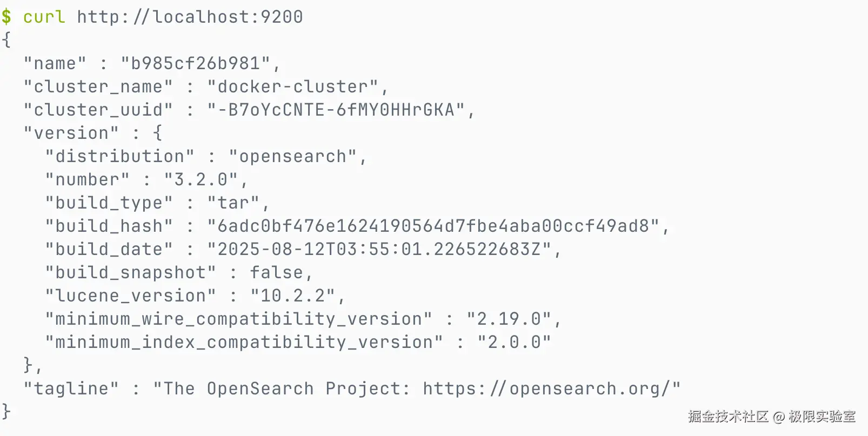Click the name value b985cf26b981
Screen dimensions: 868x436
[x=195, y=63]
